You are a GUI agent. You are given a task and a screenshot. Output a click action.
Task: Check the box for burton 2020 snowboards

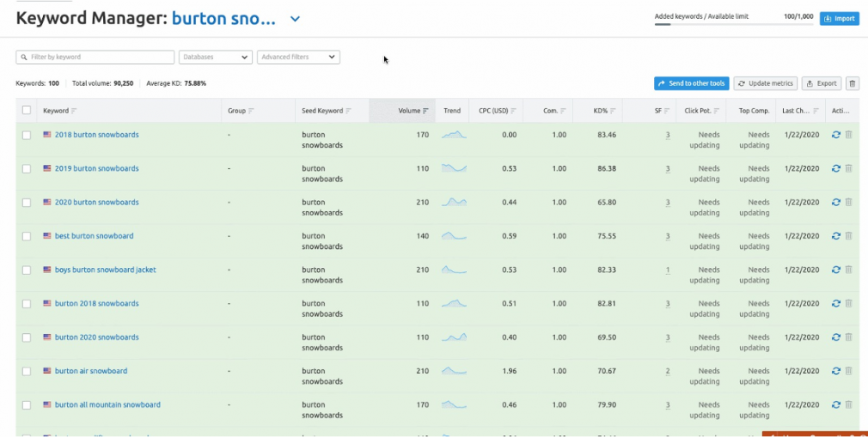27,337
